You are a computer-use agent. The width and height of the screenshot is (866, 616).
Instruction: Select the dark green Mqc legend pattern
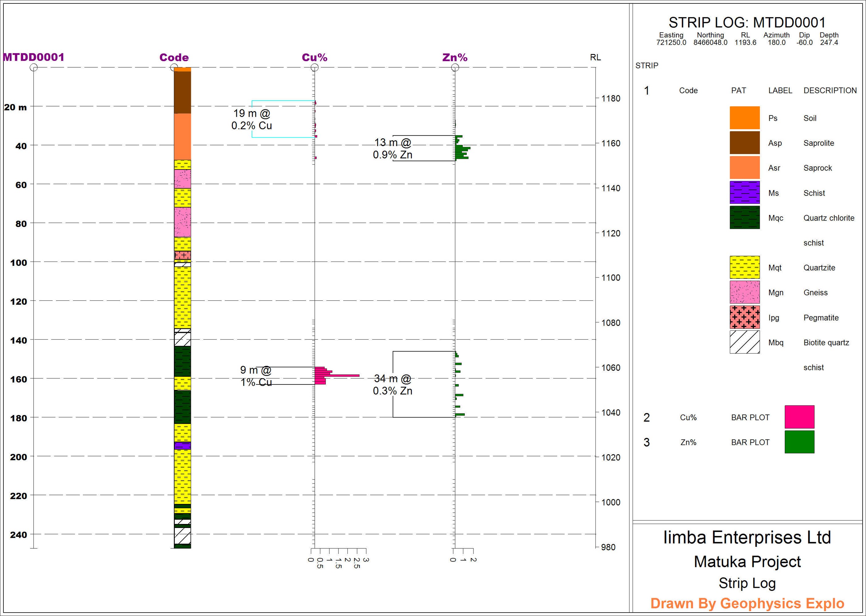[745, 217]
